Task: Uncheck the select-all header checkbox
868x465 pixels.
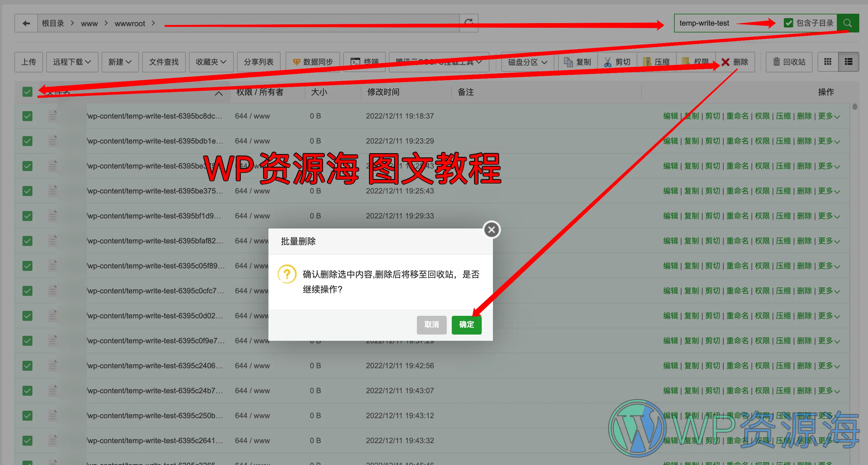Action: [x=27, y=92]
